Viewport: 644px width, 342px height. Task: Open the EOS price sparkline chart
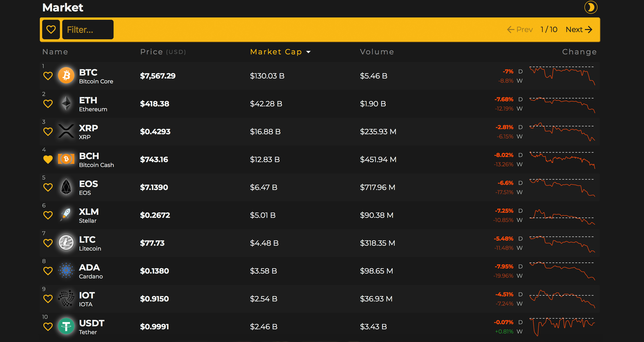click(x=562, y=188)
